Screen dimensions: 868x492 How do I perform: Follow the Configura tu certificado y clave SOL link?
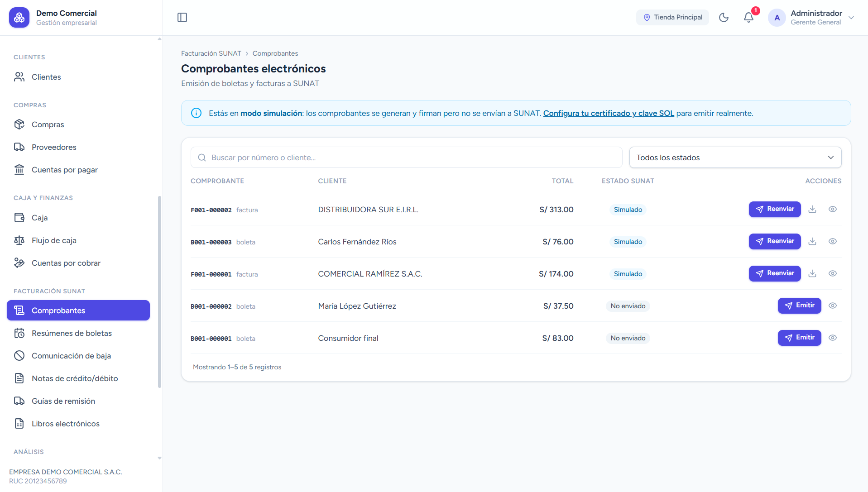pyautogui.click(x=609, y=113)
